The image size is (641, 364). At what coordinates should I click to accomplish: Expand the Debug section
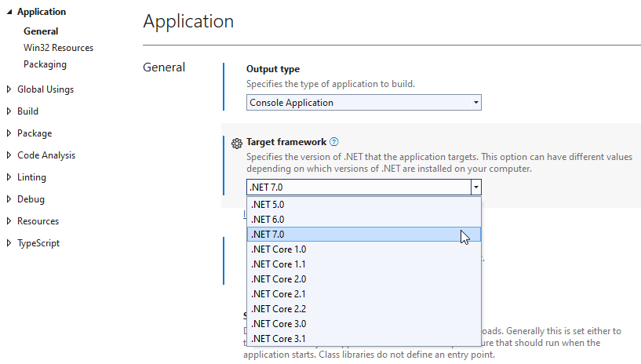point(9,199)
